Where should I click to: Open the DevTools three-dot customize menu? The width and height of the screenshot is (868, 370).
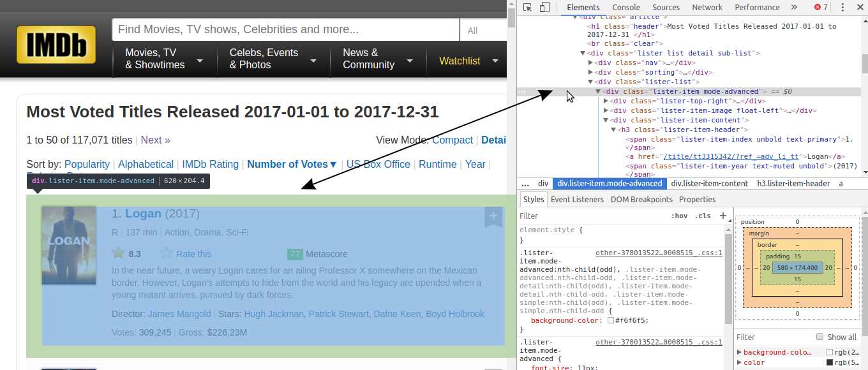tap(842, 8)
